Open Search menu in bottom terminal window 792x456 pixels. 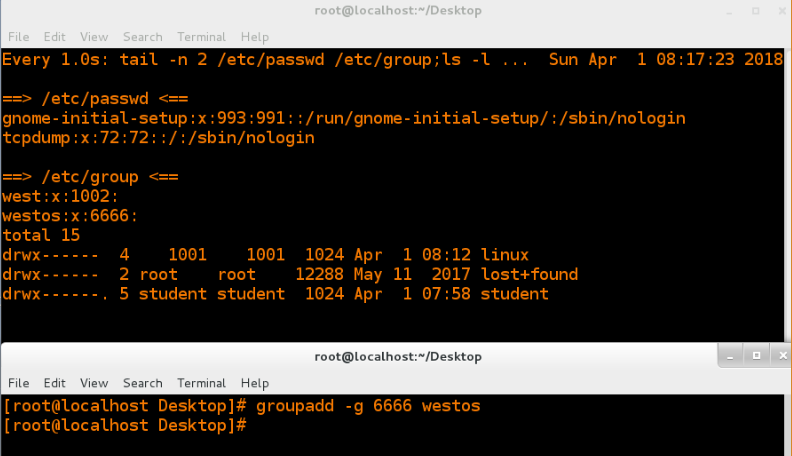pos(143,383)
